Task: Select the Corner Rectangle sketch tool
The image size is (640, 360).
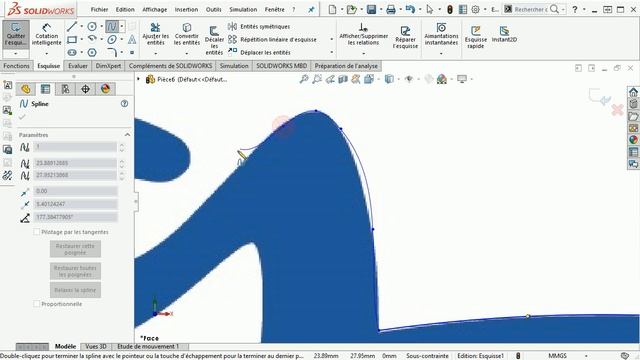Action: [x=72, y=40]
